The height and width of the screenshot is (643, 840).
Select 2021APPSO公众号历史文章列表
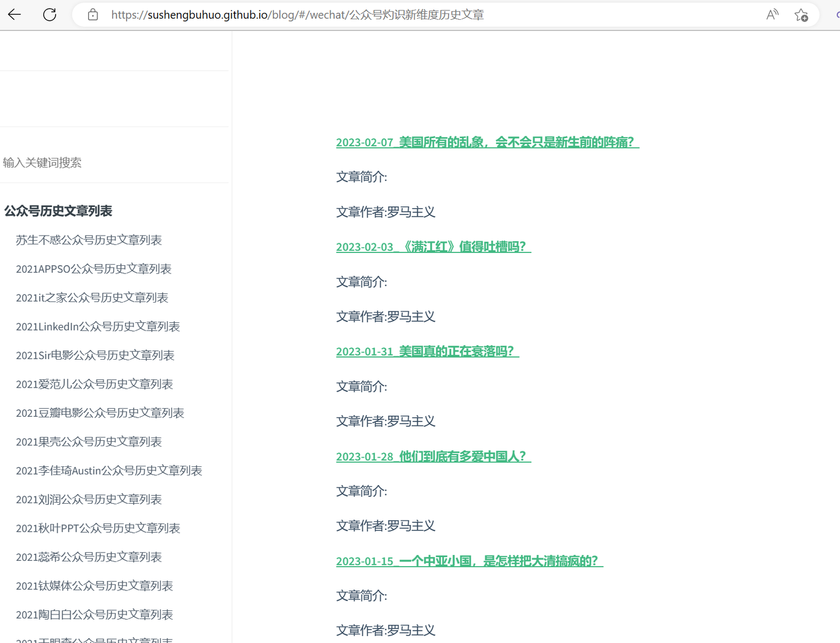coord(93,269)
